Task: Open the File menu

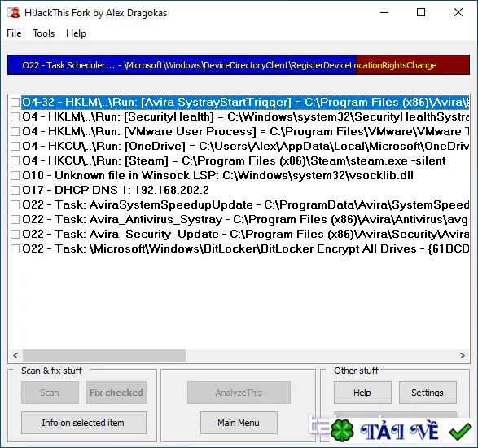Action: pos(14,33)
